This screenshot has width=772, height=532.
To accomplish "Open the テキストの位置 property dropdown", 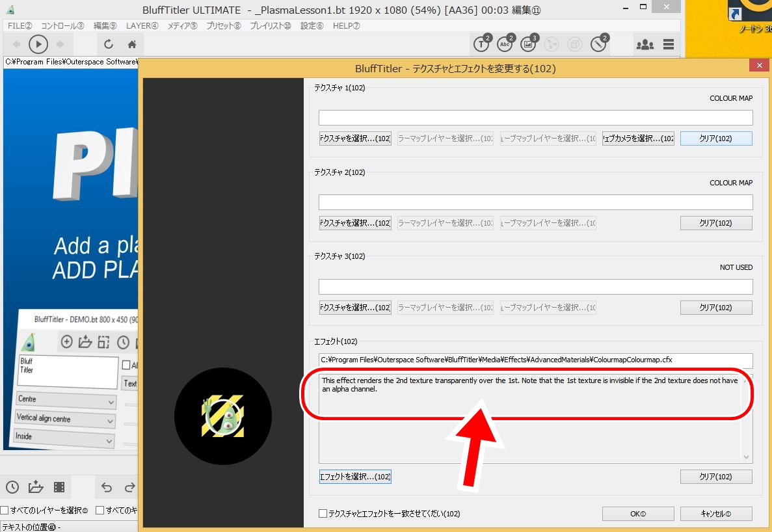I will coord(69,527).
